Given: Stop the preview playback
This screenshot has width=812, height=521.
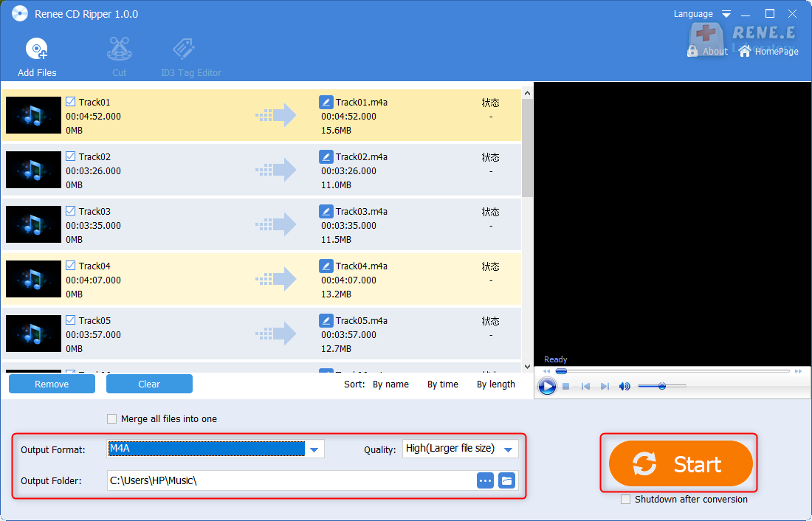Looking at the screenshot, I should 566,387.
